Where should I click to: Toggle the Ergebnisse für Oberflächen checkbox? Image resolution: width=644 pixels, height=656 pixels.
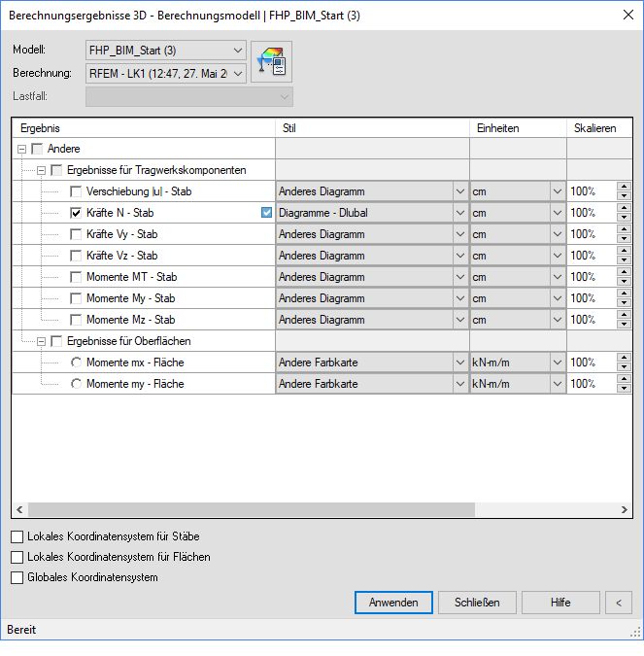[x=56, y=341]
